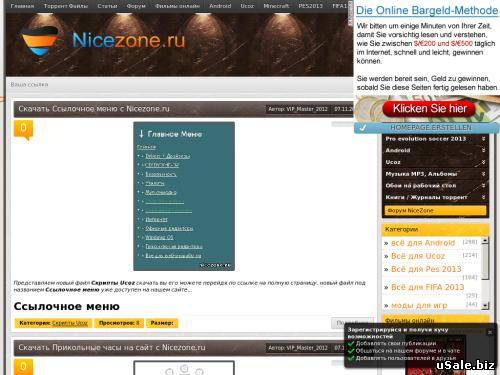The height and width of the screenshot is (375, 500).
Task: Click the down arrow icon beside Главное Меню
Action: pyautogui.click(x=141, y=134)
